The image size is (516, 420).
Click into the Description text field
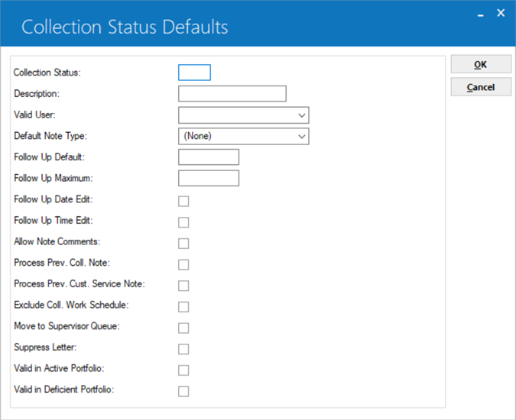click(232, 94)
